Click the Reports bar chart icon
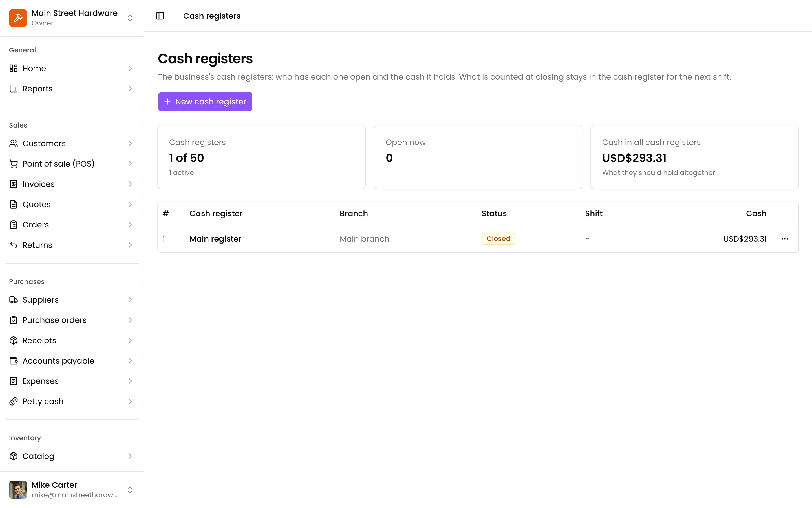812x508 pixels. coord(14,89)
